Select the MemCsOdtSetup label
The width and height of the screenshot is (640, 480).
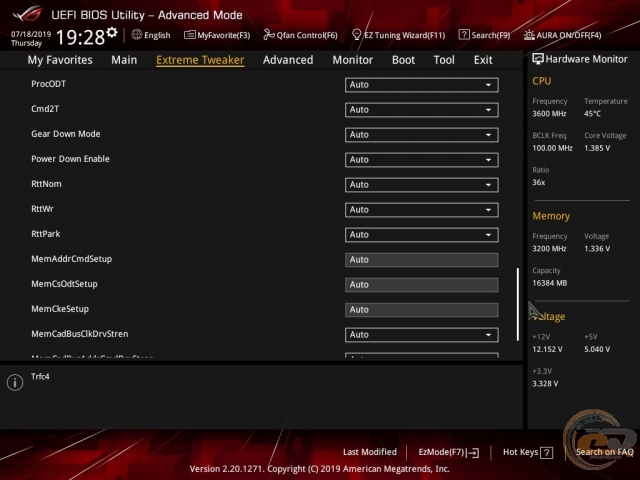[64, 284]
